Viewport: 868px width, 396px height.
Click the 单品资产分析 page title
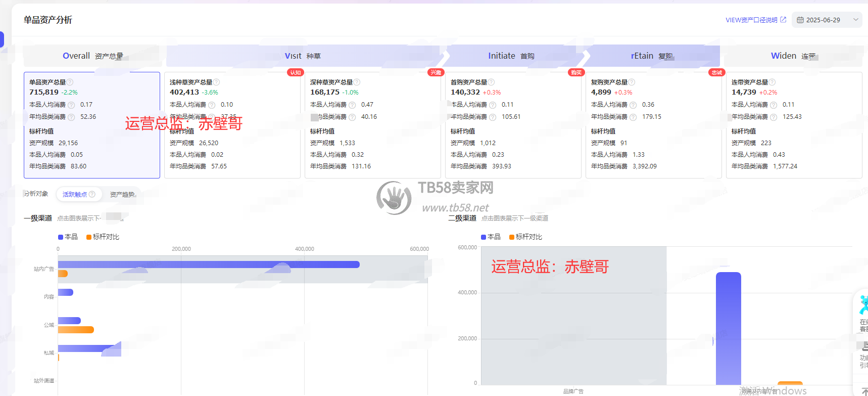tap(48, 20)
